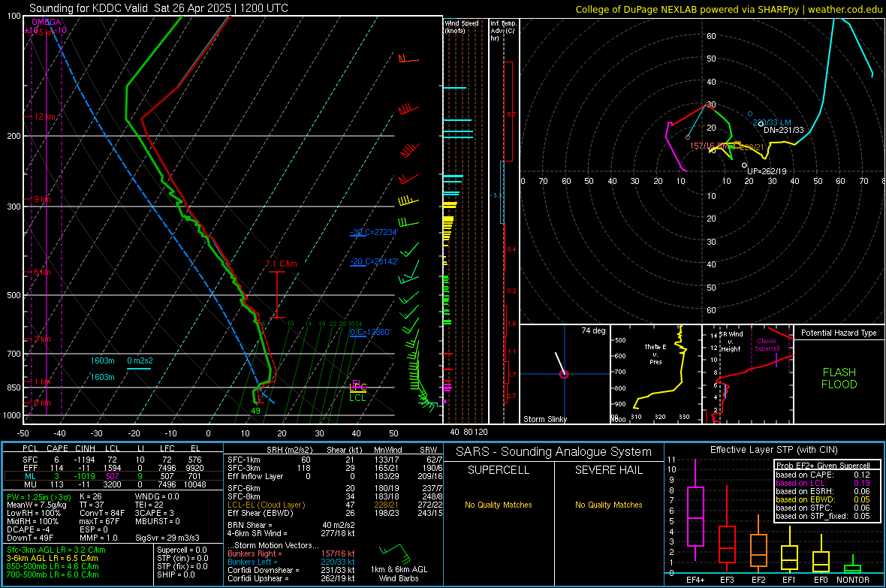Image resolution: width=886 pixels, height=588 pixels.
Task: Click the '1km & 6km AGL Wind Barbs' legend
Action: click(399, 574)
